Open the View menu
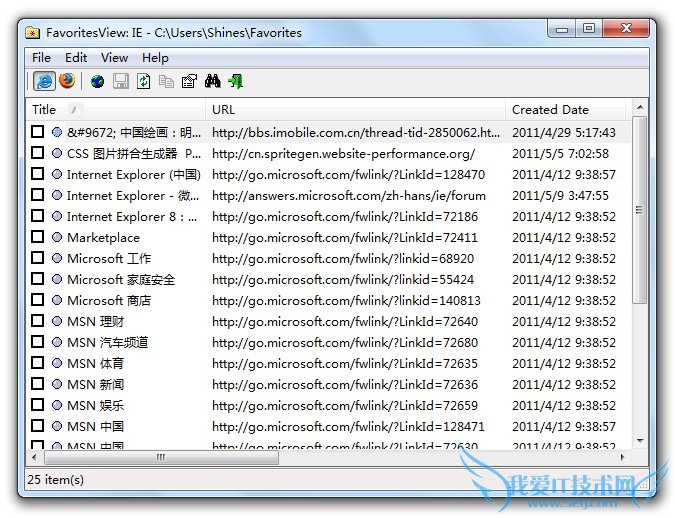675x518 pixels. click(x=115, y=58)
